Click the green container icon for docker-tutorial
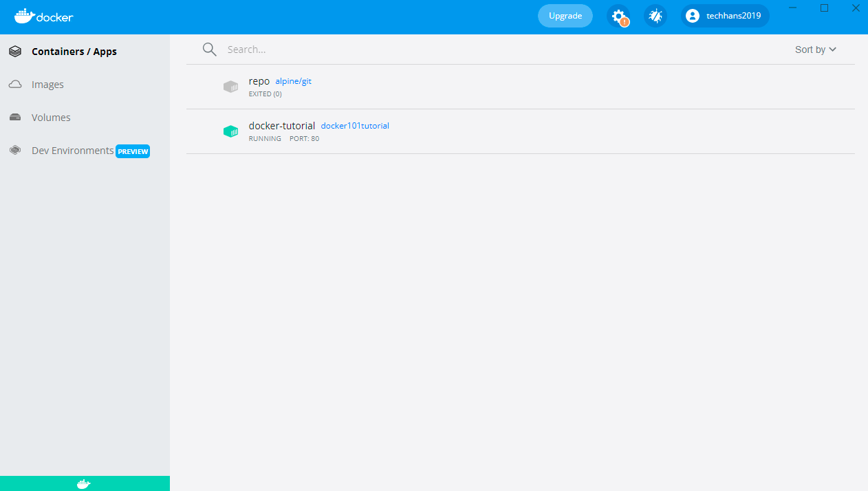868x491 pixels. tap(230, 131)
